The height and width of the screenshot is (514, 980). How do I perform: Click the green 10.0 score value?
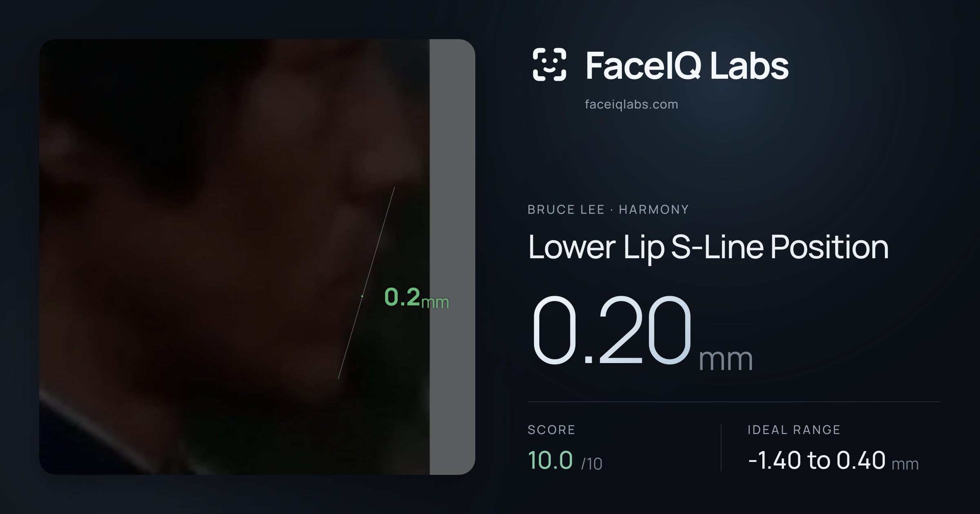pyautogui.click(x=550, y=460)
